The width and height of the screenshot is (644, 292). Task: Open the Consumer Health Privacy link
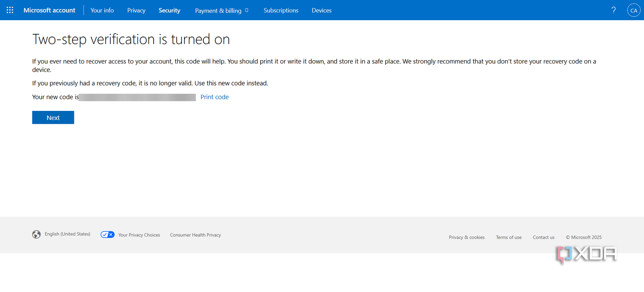(195, 235)
